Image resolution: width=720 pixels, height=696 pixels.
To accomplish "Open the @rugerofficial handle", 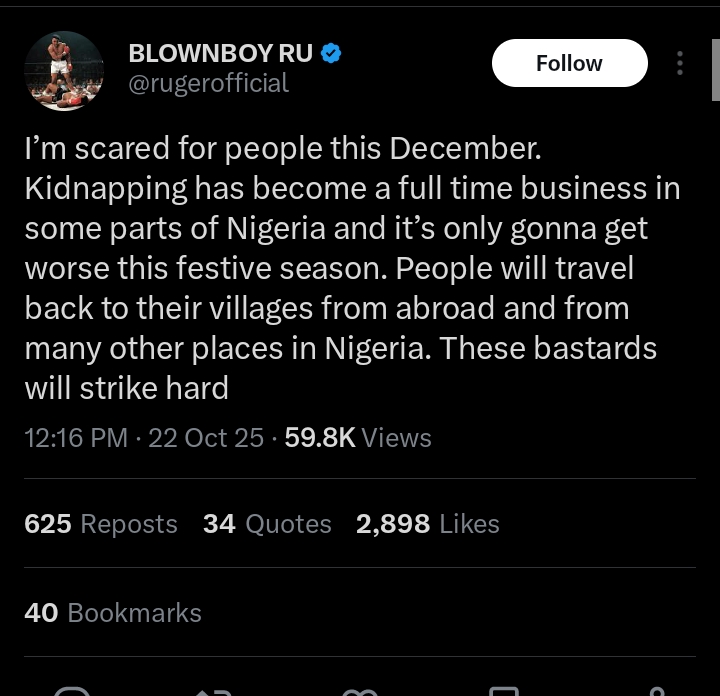I will (208, 83).
